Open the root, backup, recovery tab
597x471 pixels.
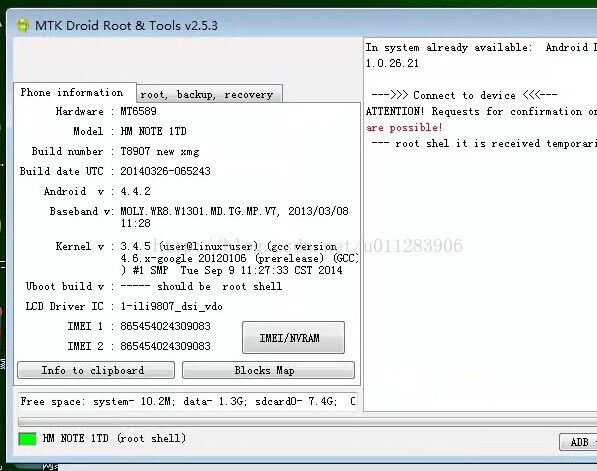[209, 94]
